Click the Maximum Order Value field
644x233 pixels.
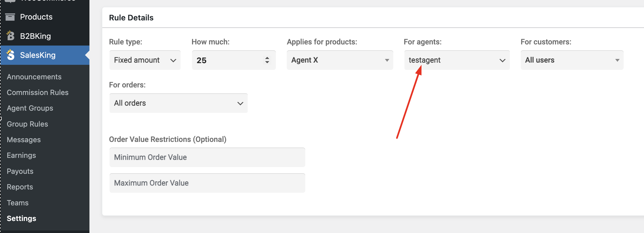pos(207,183)
